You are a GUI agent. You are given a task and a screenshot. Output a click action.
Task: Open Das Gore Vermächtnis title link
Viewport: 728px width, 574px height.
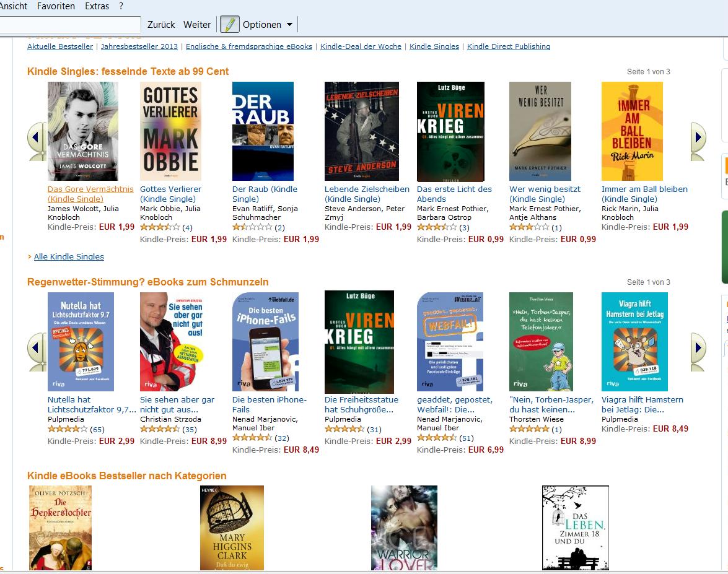tap(90, 194)
